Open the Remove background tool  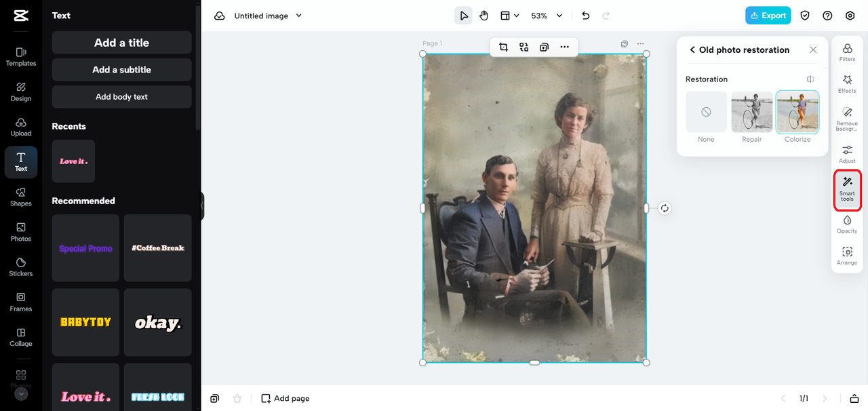point(847,119)
